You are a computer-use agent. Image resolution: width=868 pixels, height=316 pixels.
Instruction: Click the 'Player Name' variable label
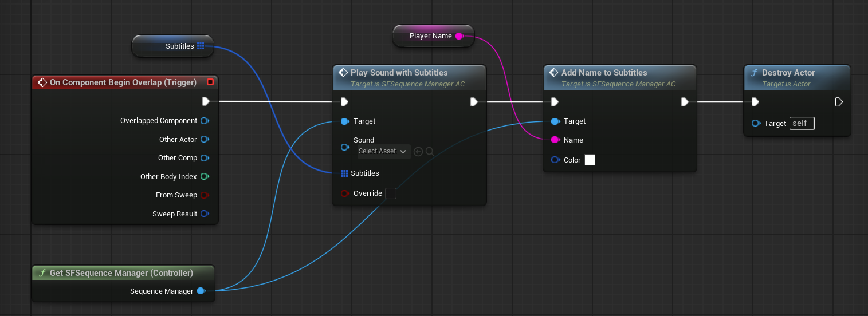(431, 36)
